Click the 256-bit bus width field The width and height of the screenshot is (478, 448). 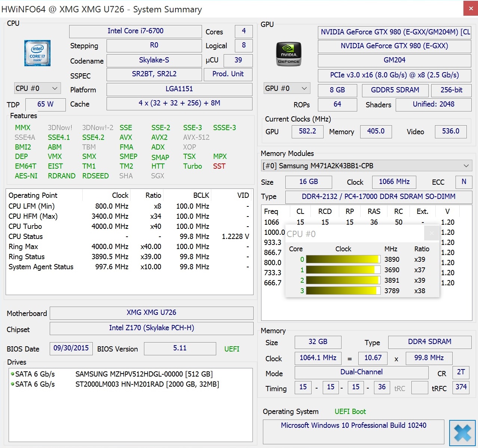click(x=451, y=90)
